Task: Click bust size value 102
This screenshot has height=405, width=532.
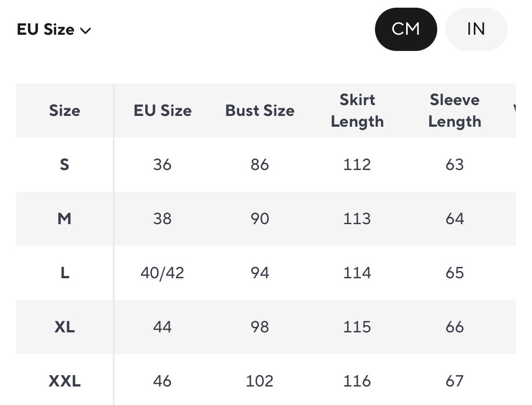Action: [x=260, y=381]
